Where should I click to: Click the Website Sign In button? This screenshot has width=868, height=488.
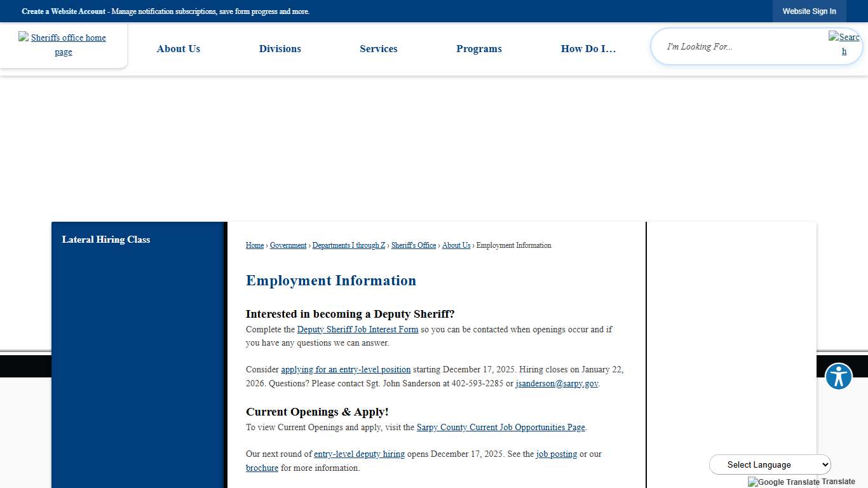pyautogui.click(x=809, y=11)
